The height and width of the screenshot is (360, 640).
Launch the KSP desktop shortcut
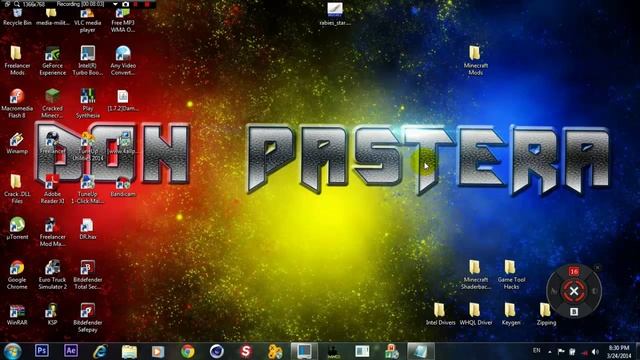[x=52, y=315]
